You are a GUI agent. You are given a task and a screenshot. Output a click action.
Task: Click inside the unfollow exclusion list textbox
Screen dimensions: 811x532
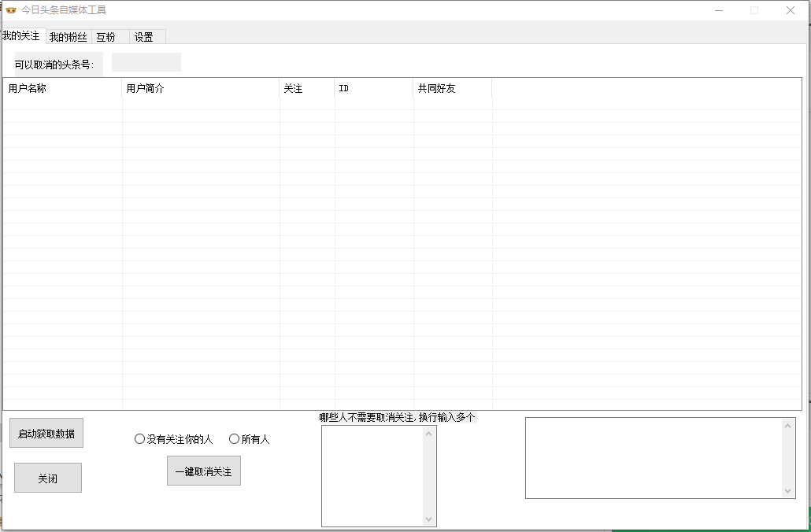(x=372, y=475)
